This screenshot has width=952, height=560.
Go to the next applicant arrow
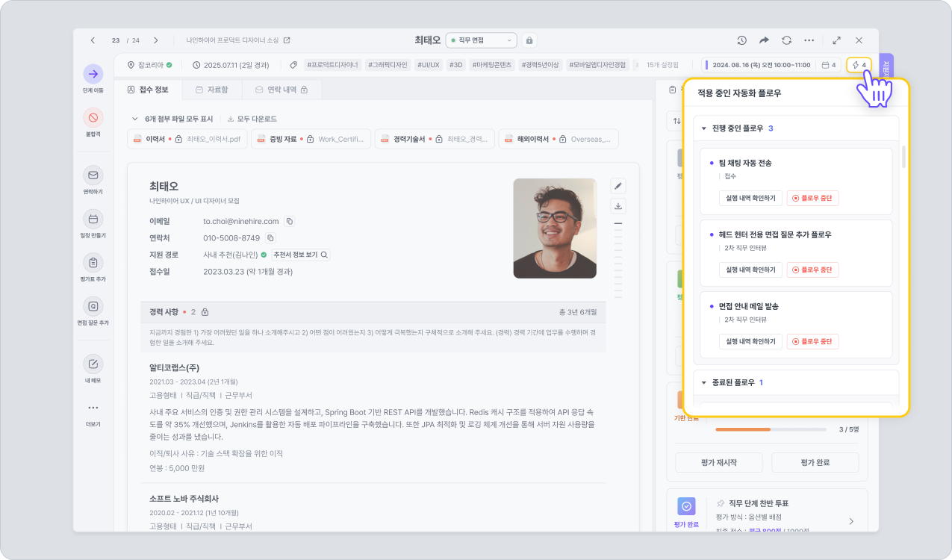155,40
